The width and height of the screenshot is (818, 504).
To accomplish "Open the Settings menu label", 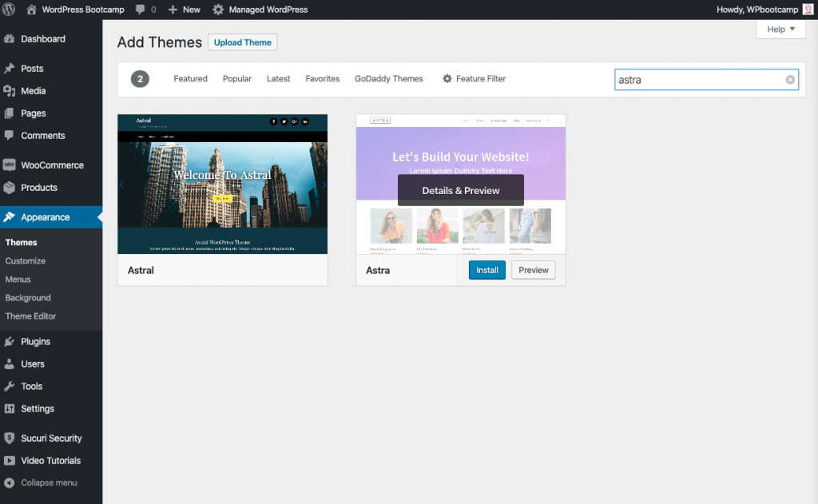I will pyautogui.click(x=38, y=408).
